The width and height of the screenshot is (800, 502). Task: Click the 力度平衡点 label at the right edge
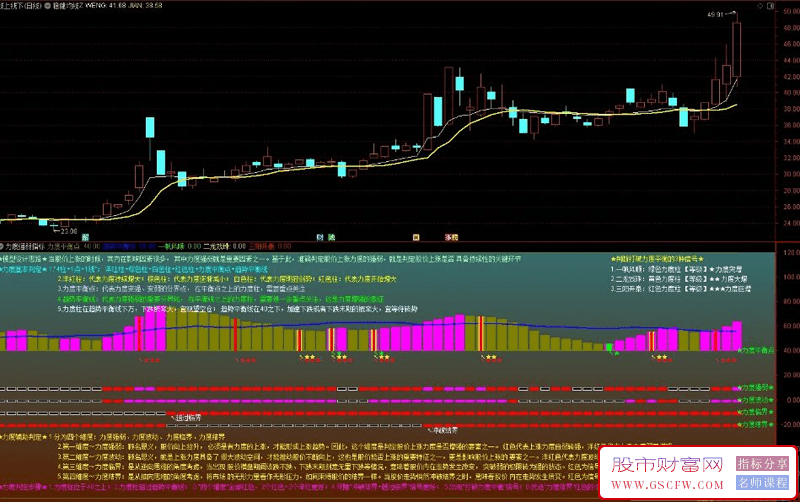[x=758, y=350]
